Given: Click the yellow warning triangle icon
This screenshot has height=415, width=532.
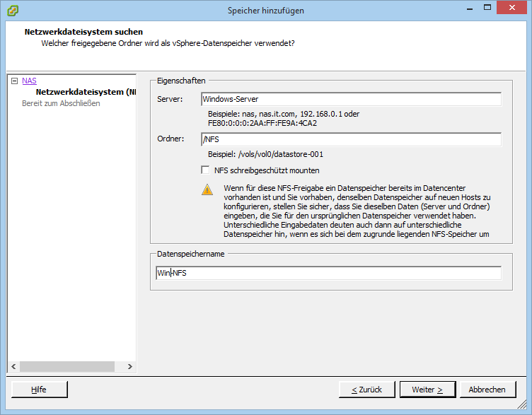Looking at the screenshot, I should tap(207, 189).
